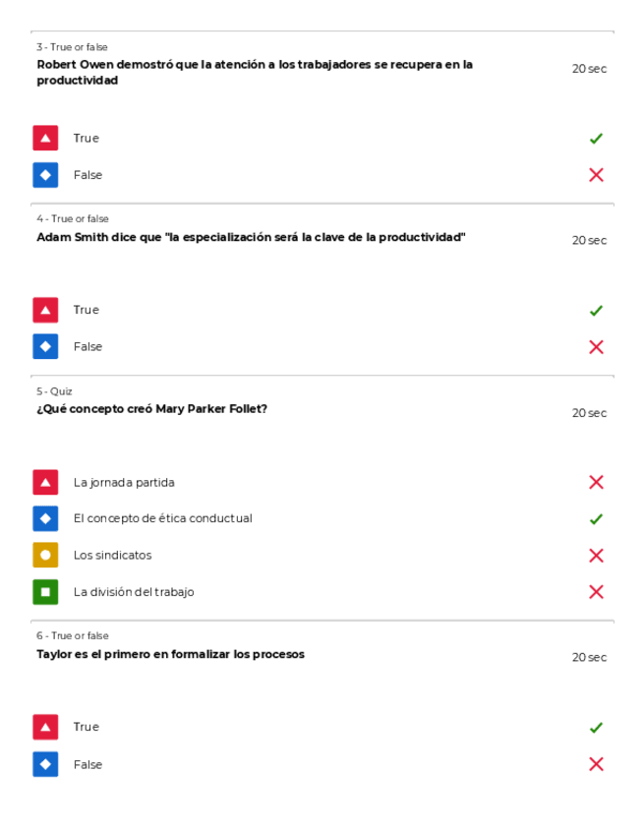This screenshot has width=644, height=834.
Task: Select answer text La jornada partida
Action: (x=124, y=483)
